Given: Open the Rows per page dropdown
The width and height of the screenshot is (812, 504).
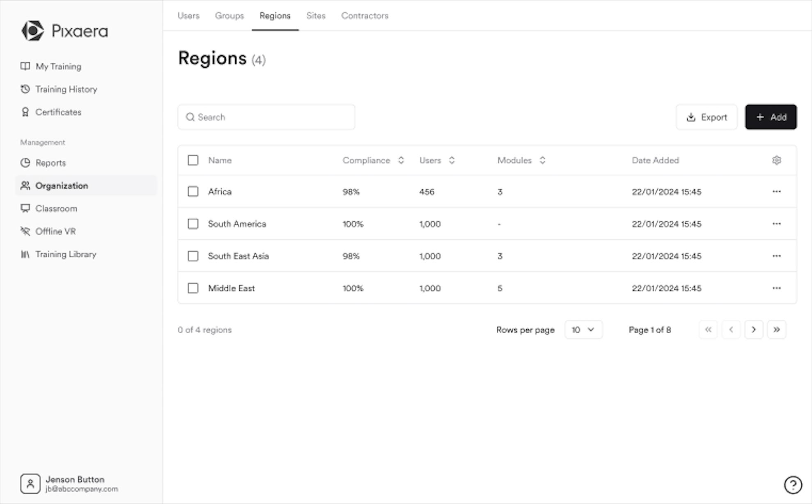Looking at the screenshot, I should tap(583, 329).
